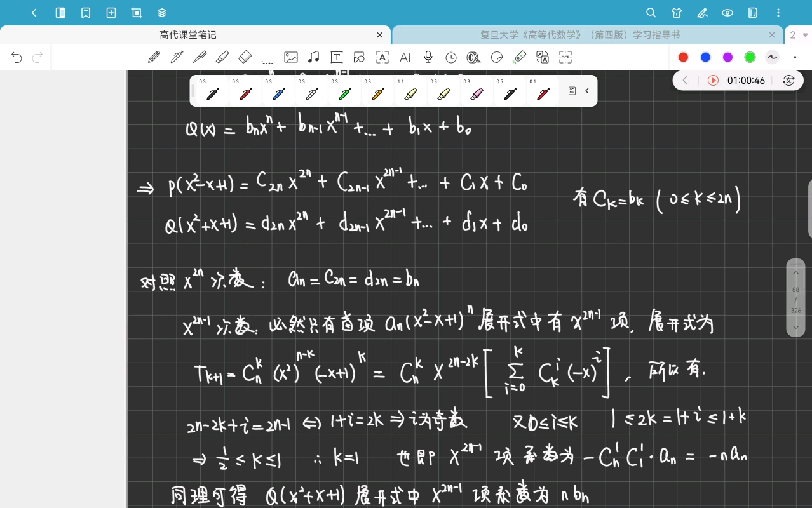Open the translate tool in toolbar

point(543,57)
